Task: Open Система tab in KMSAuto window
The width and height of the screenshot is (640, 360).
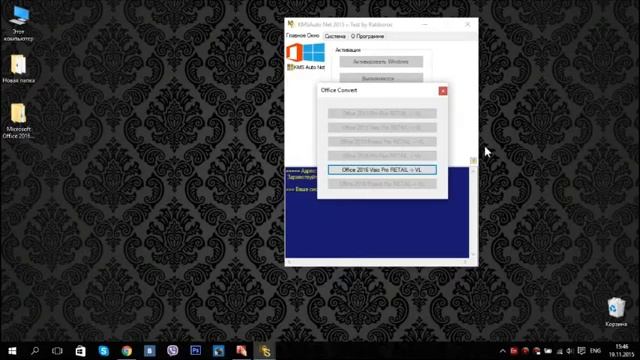Action: click(x=335, y=36)
